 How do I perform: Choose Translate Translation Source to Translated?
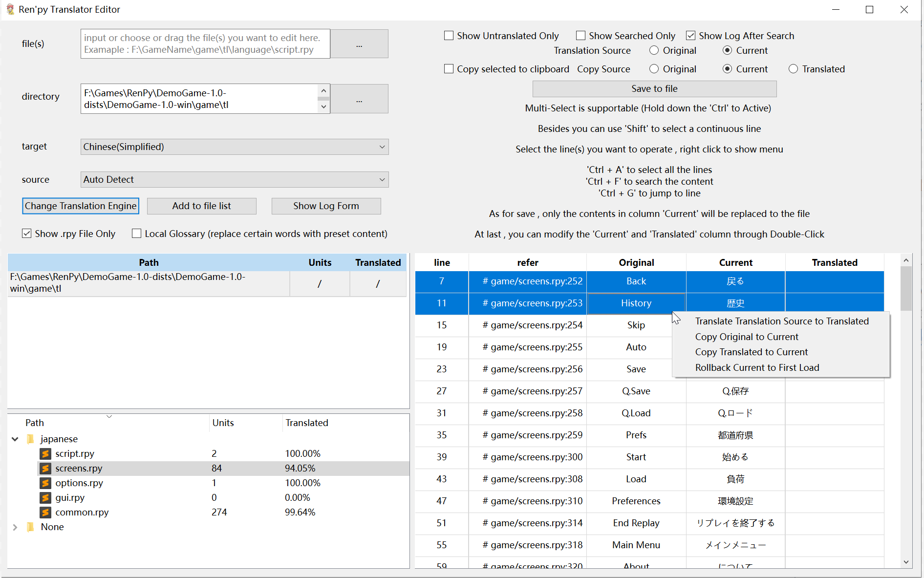click(x=781, y=321)
